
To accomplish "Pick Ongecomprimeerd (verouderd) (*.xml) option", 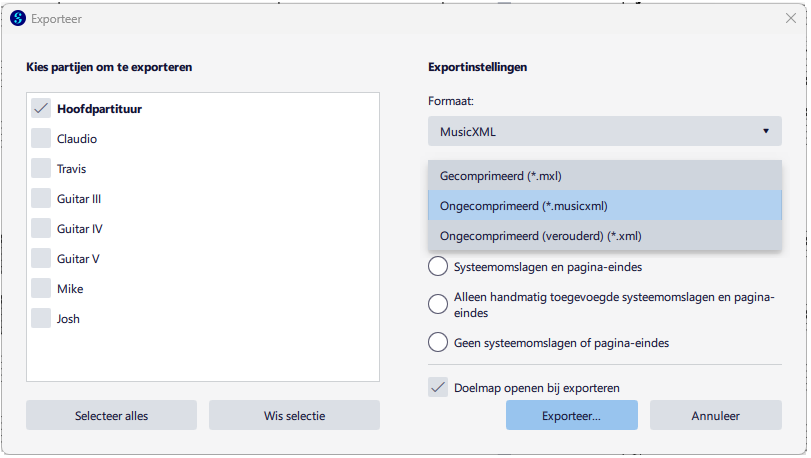I will 604,236.
